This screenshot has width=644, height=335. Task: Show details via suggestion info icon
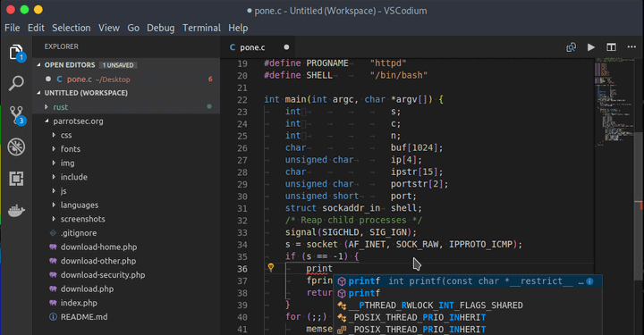pyautogui.click(x=589, y=281)
